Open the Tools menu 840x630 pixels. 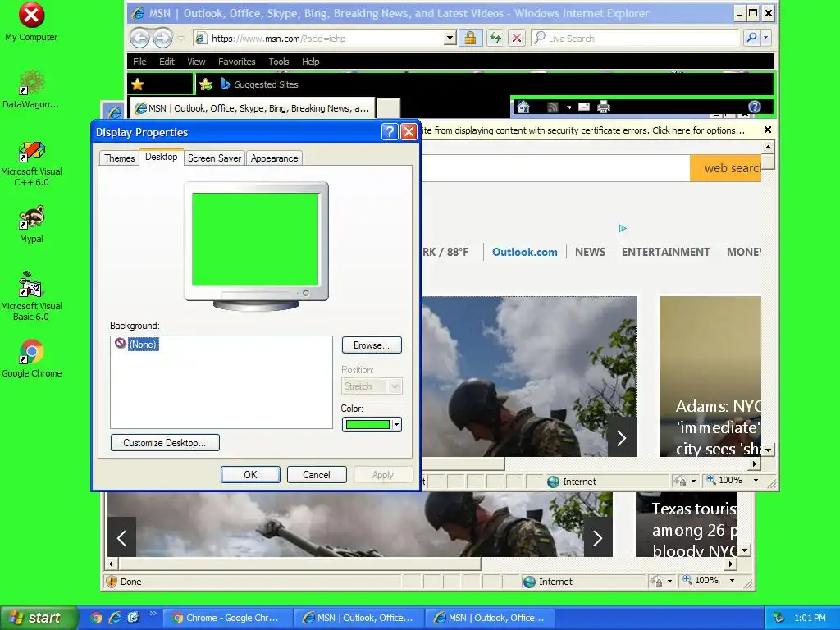pos(279,62)
